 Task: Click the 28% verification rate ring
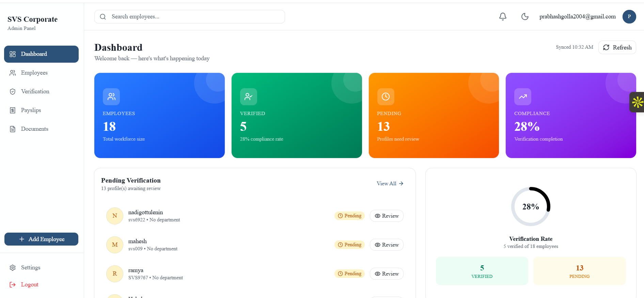(531, 206)
